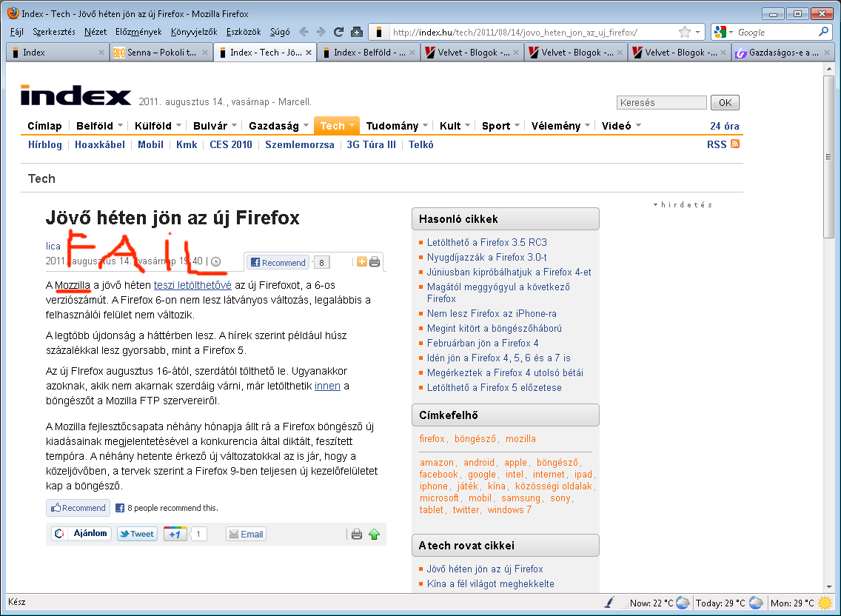Switch to the Gazdaságos-e a ... tab
The image size is (841, 616).
point(783,53)
